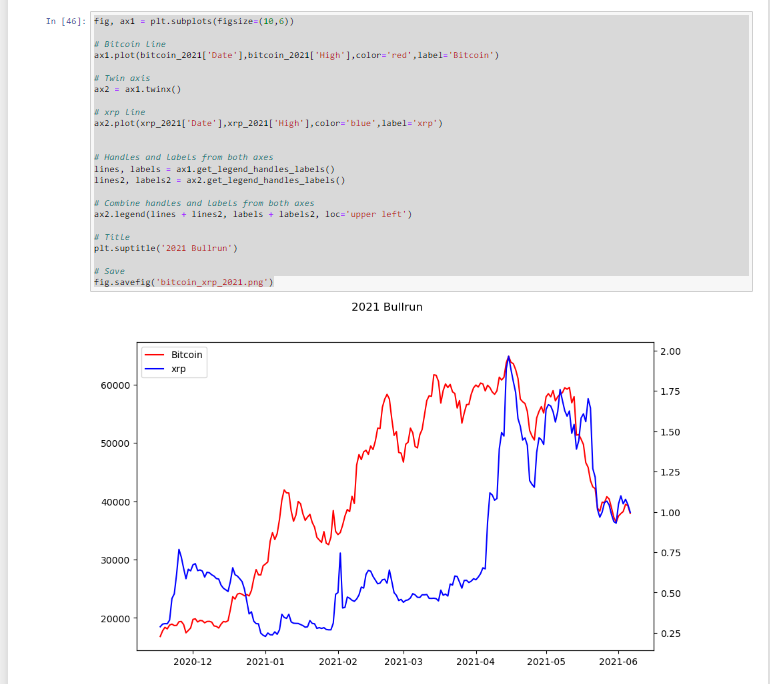
Task: Click the 0.75 right axis label
Action: pyautogui.click(x=670, y=553)
